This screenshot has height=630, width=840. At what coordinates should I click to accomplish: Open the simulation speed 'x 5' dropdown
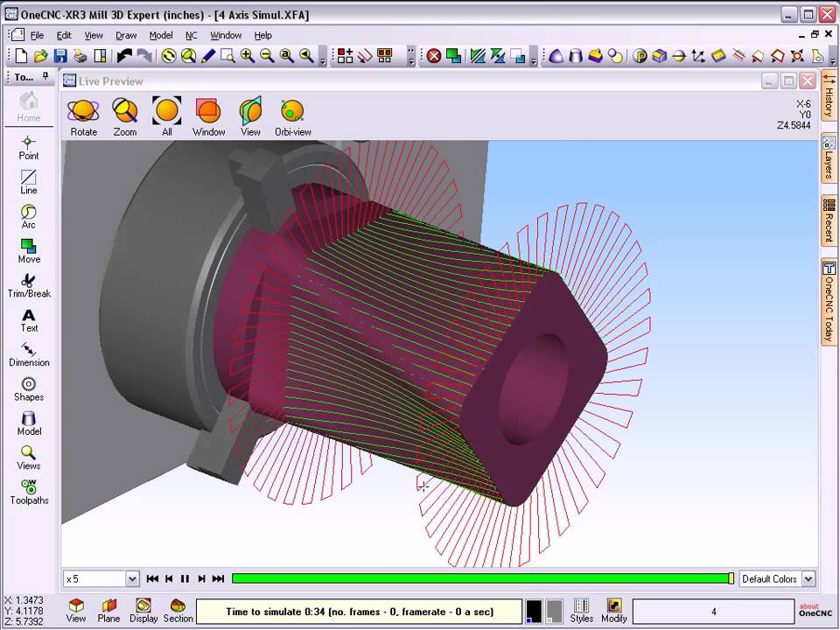click(x=132, y=579)
